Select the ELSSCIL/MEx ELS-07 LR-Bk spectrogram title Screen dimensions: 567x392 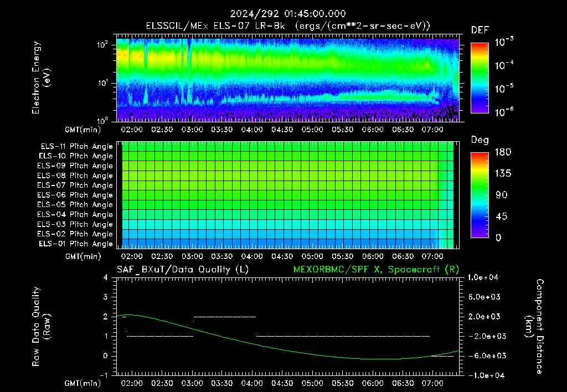(288, 26)
